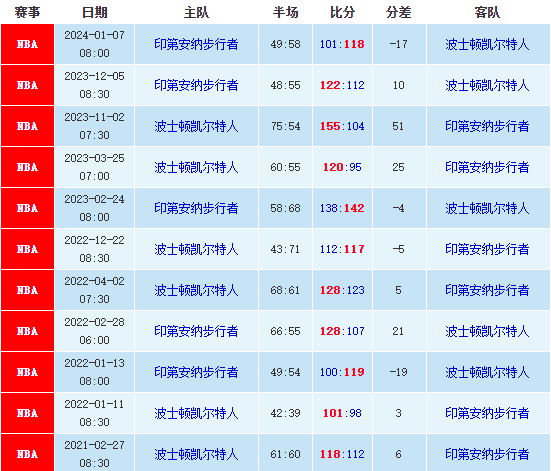Screen dimensions: 551x471
Task: Click the 客队 column header
Action: coord(487,13)
